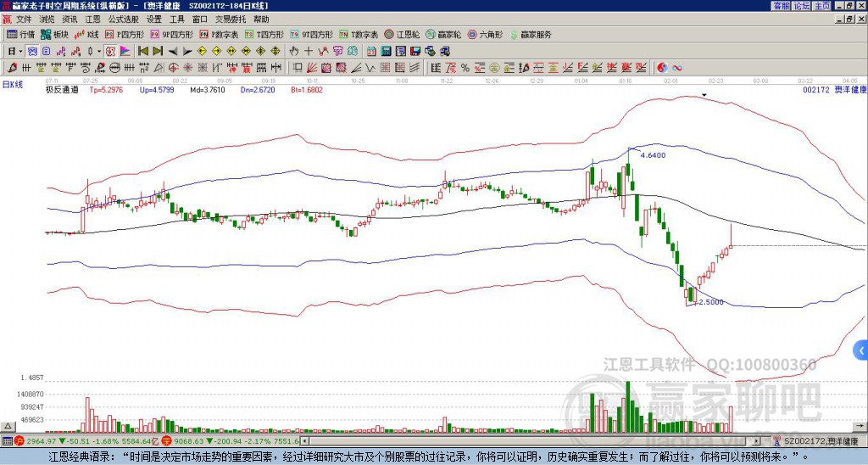Image resolution: width=868 pixels, height=465 pixels.
Task: Open the 交易委托 menu
Action: tap(231, 20)
